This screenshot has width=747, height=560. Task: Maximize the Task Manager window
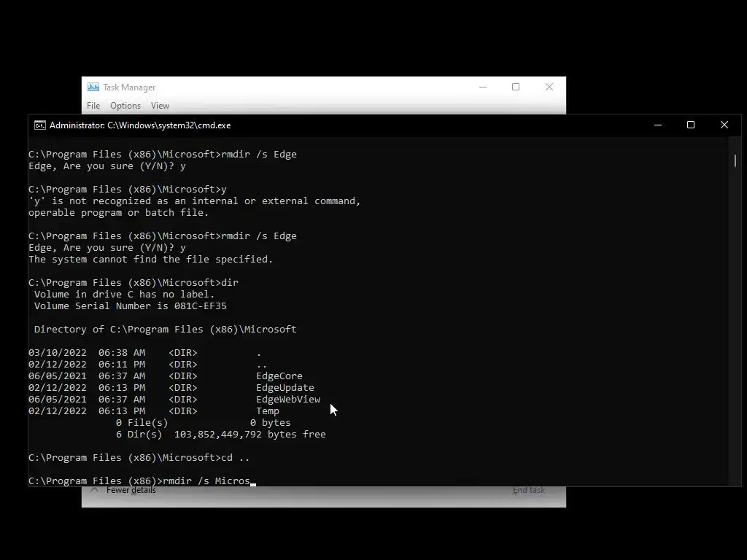(516, 87)
